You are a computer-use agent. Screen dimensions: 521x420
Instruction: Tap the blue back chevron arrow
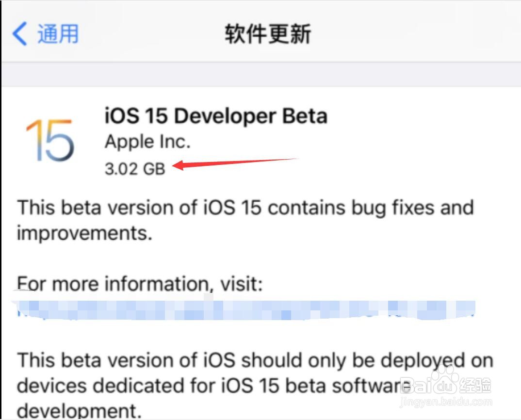pyautogui.click(x=20, y=34)
